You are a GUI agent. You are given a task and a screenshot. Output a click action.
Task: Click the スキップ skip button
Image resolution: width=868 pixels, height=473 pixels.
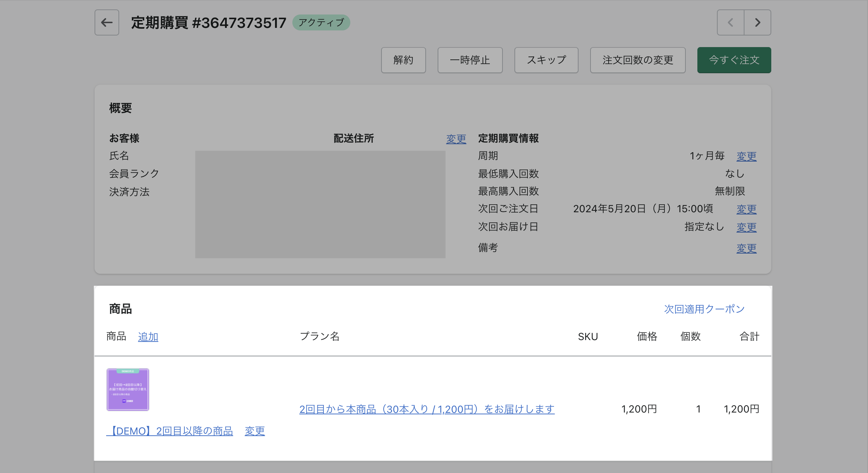coord(546,60)
